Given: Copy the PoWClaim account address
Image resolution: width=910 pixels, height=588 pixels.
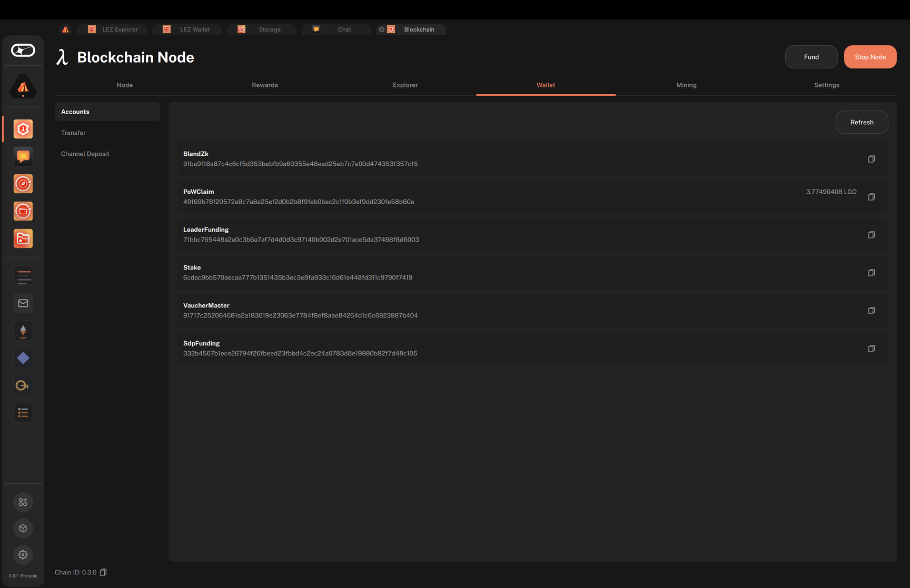Looking at the screenshot, I should [x=871, y=197].
